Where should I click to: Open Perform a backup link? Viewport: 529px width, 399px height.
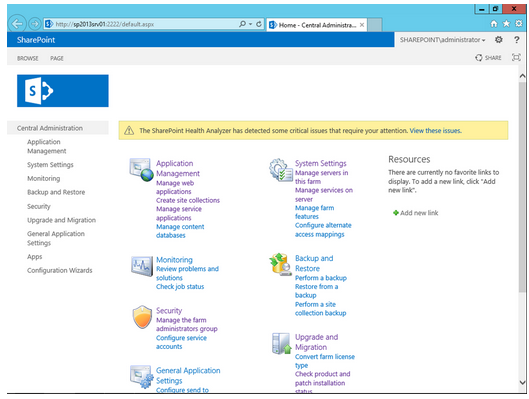click(x=321, y=278)
